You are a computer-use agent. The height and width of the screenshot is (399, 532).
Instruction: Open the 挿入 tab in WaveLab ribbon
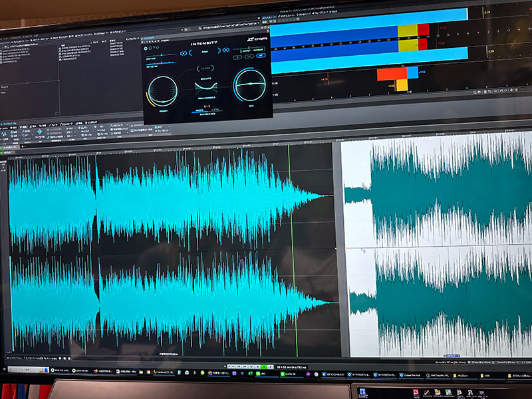[x=33, y=126]
